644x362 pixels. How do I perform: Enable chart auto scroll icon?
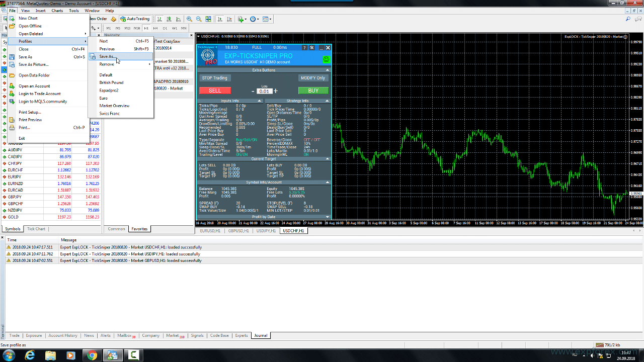(x=220, y=19)
